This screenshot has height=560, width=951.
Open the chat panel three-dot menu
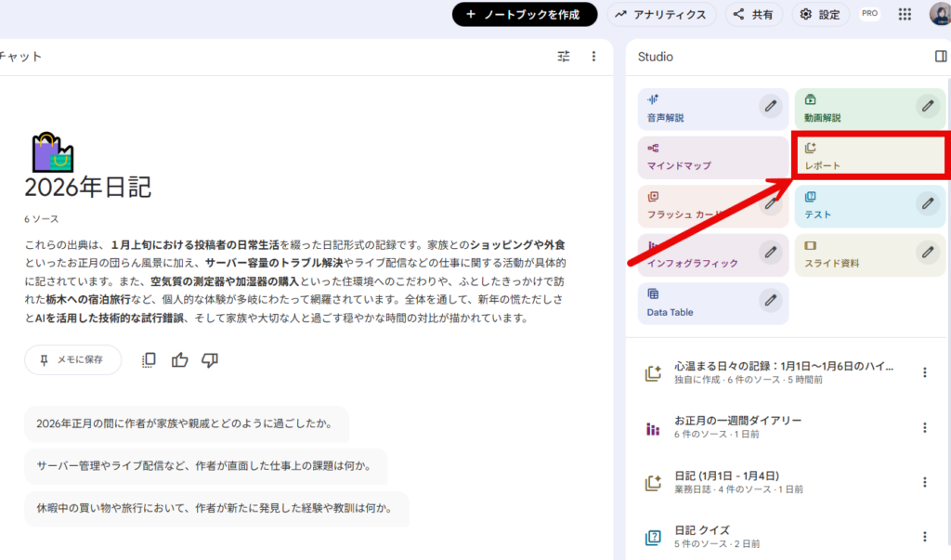tap(594, 57)
